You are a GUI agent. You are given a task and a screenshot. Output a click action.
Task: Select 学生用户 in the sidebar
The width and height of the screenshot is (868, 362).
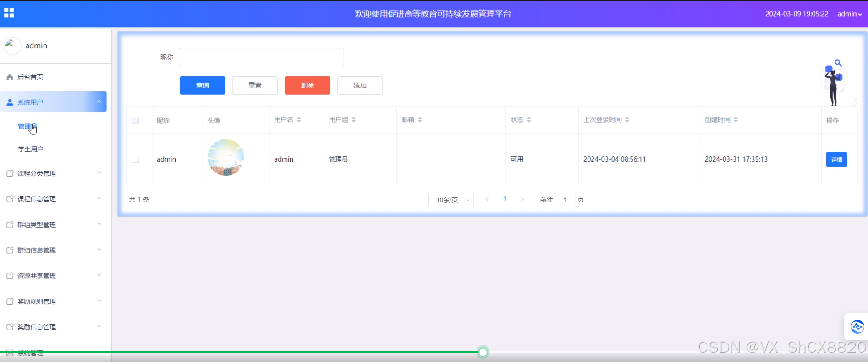click(x=31, y=149)
